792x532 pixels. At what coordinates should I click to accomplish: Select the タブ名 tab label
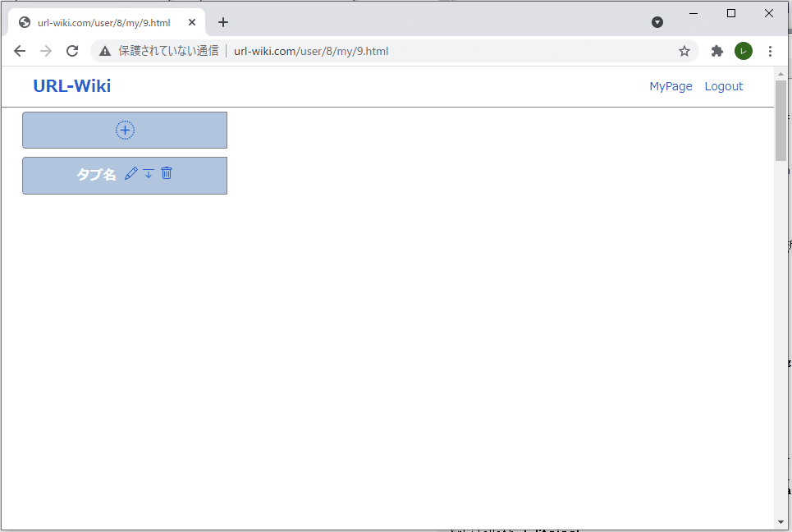click(x=96, y=174)
